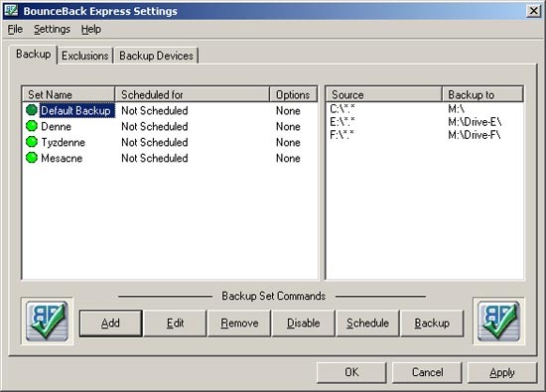
Task: Select the Denne backup set
Action: pyautogui.click(x=56, y=126)
